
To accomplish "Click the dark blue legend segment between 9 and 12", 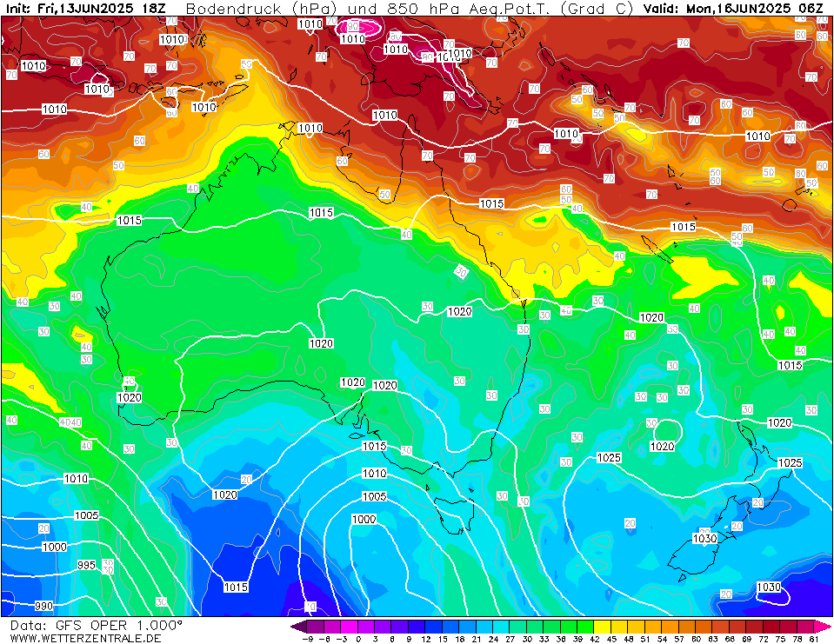I will tap(417, 627).
